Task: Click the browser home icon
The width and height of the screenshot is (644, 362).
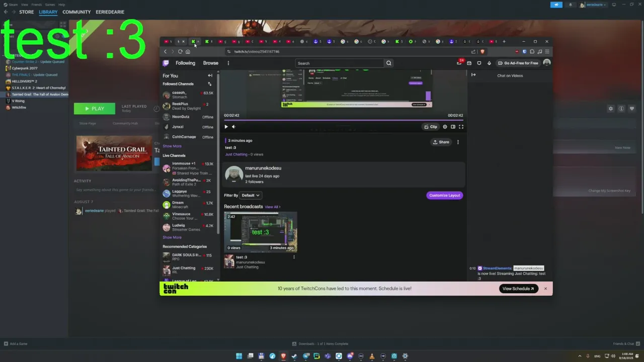Action: point(188,51)
